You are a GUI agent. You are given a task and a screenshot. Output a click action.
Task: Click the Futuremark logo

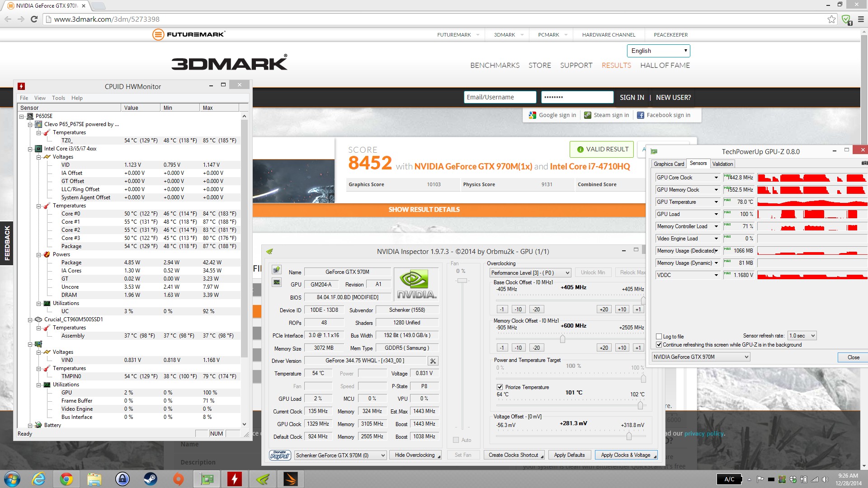click(189, 34)
